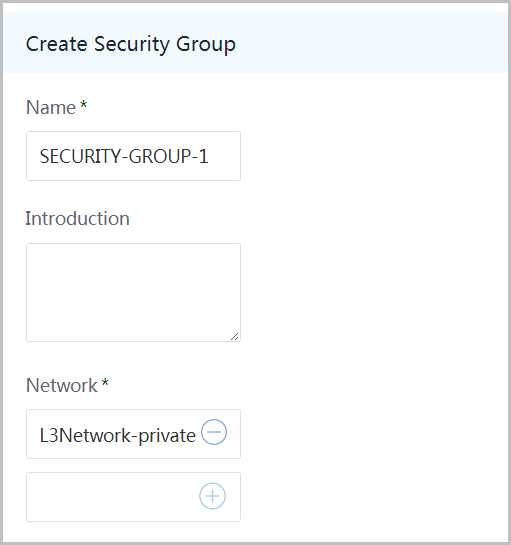Click the circled minus next to L3Network-private
This screenshot has height=545, width=511.
pos(214,432)
